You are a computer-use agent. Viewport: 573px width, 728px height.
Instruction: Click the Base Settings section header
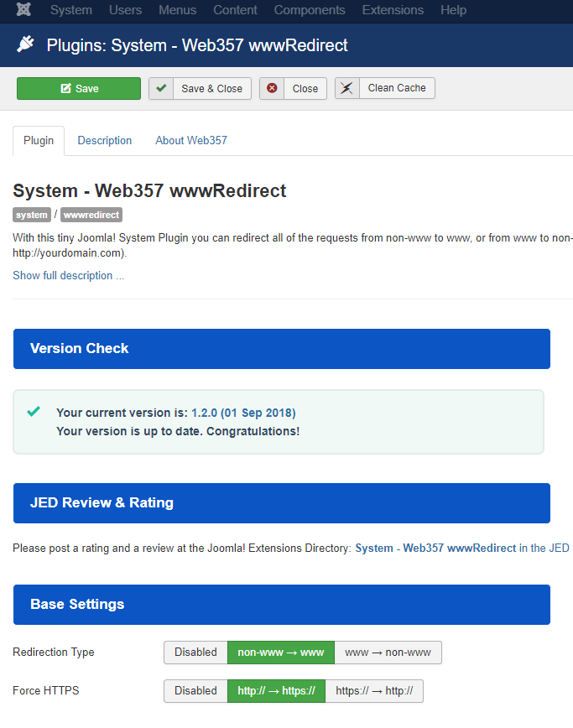tap(282, 604)
